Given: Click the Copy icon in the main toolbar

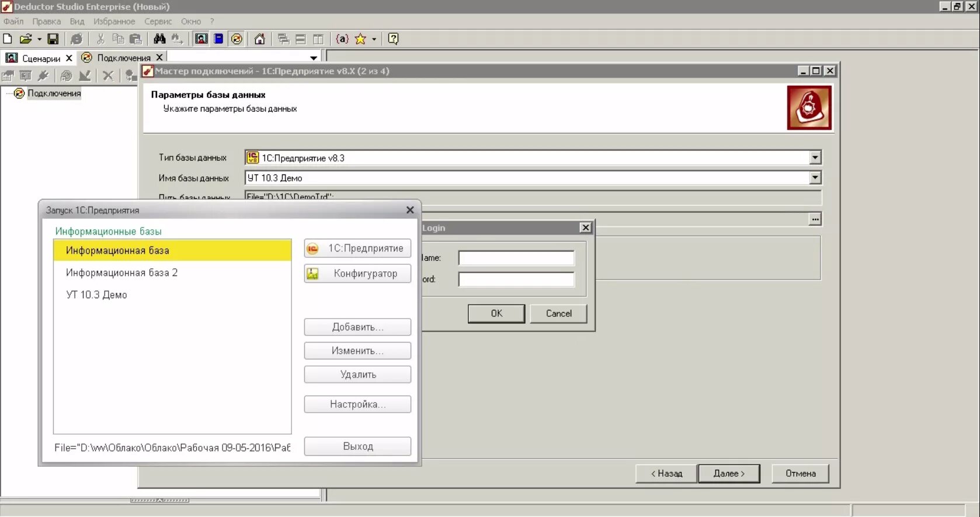Looking at the screenshot, I should (118, 39).
